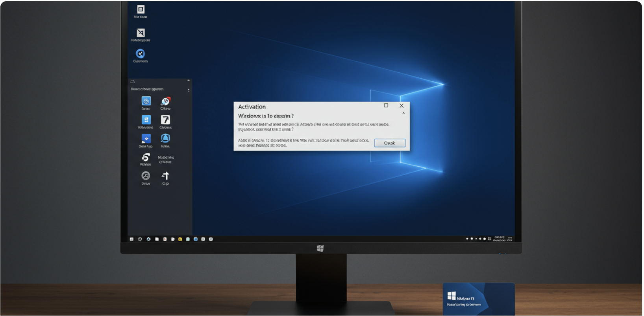Click the small icon at panel header
Image resolution: width=644 pixels, height=316 pixels.
pyautogui.click(x=133, y=82)
